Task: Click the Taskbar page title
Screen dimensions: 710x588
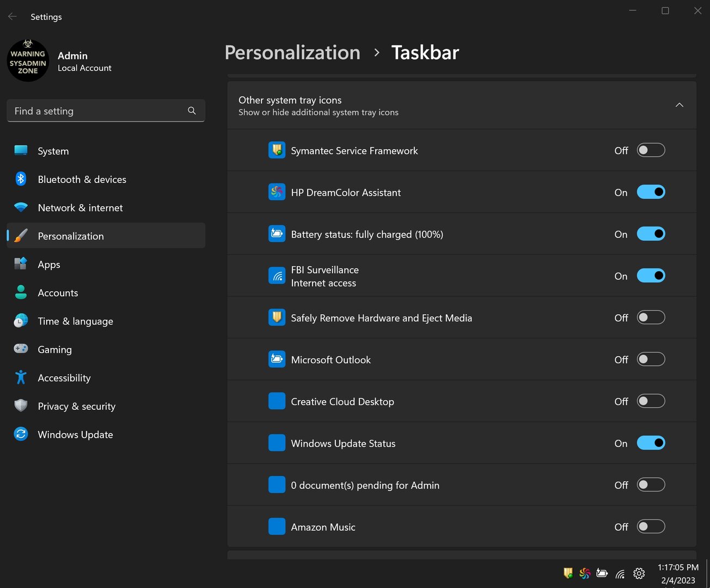Action: coord(425,52)
